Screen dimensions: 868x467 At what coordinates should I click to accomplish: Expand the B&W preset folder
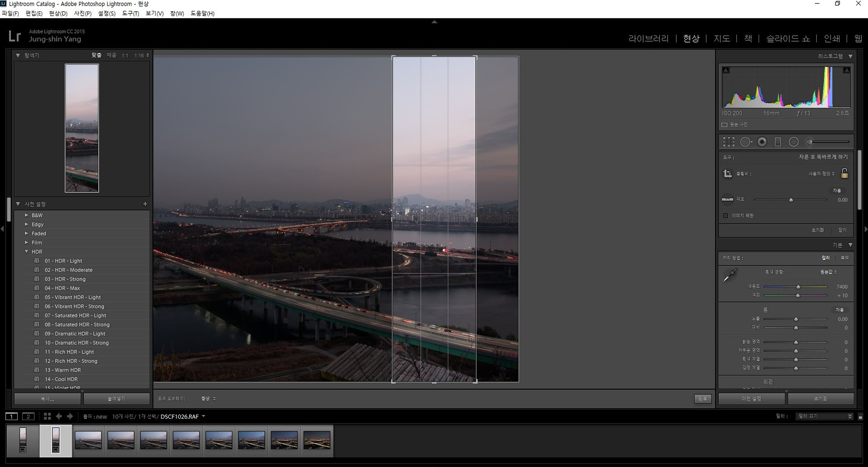(x=26, y=215)
